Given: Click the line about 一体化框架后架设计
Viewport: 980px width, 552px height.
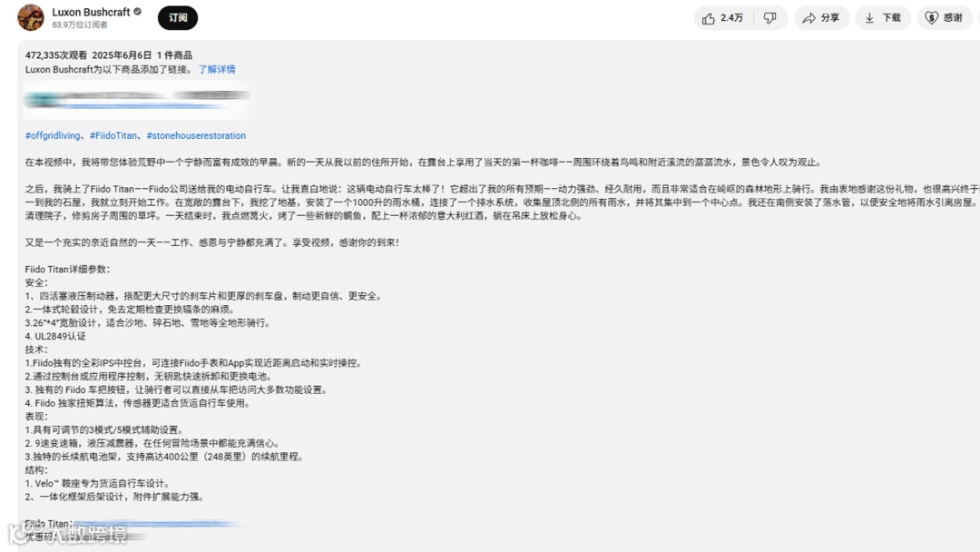Looking at the screenshot, I should (115, 497).
